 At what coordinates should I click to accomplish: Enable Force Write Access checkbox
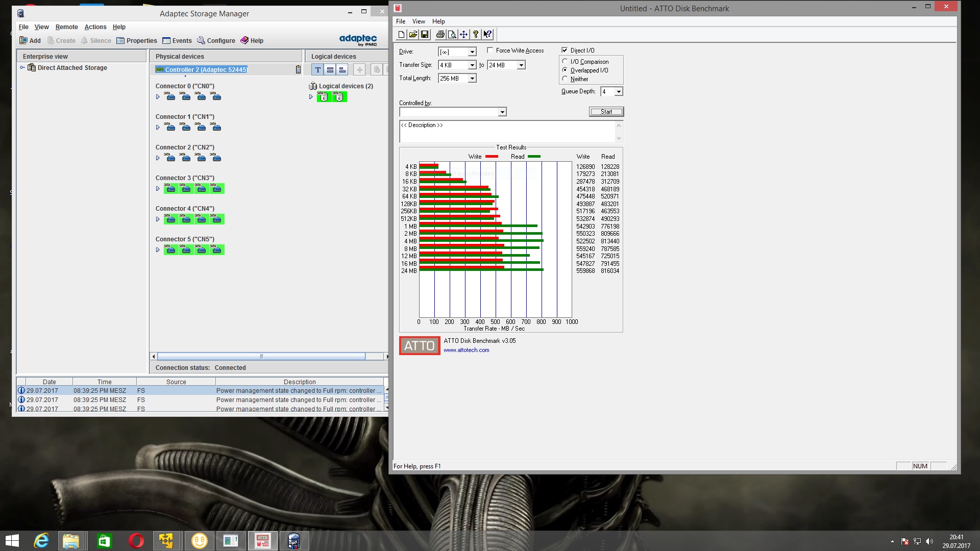[490, 51]
